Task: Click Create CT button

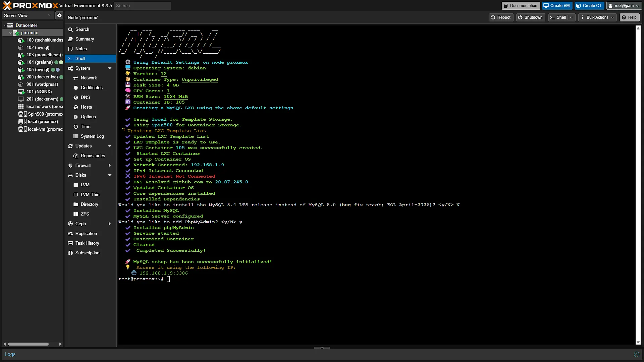Action: pos(589,6)
